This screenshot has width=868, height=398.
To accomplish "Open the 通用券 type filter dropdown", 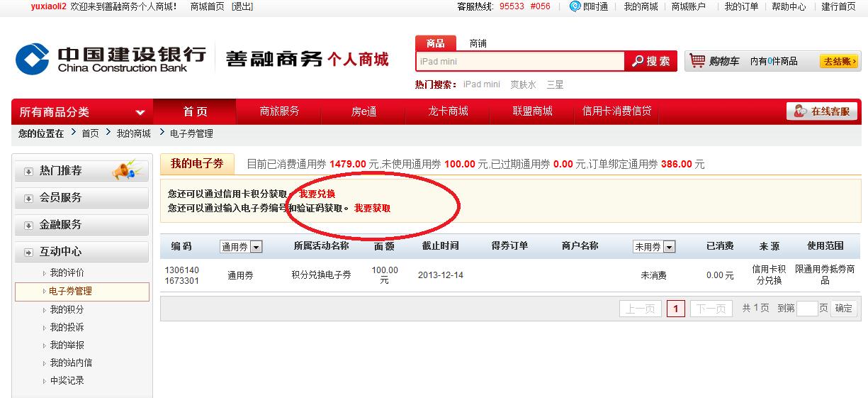I will [257, 247].
